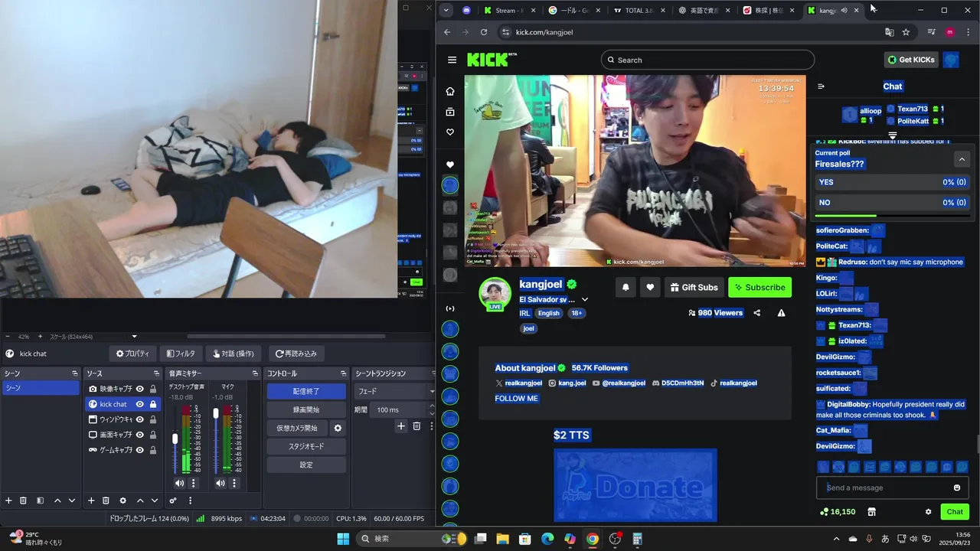Open chat settings gear near Chat button
Viewport: 980px width, 551px height.
tap(929, 512)
